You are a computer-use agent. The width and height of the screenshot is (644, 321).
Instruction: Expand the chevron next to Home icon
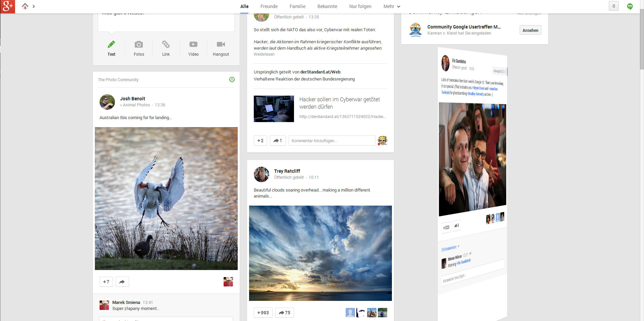34,6
